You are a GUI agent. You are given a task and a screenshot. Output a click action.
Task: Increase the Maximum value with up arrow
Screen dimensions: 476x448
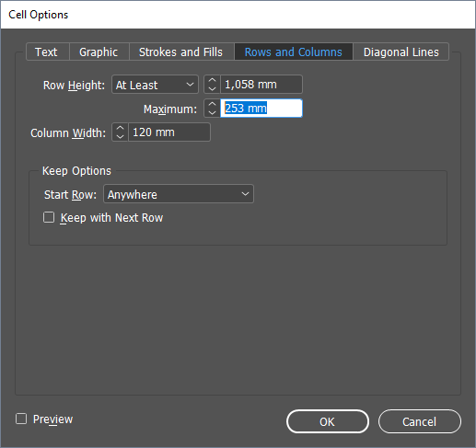[212, 104]
